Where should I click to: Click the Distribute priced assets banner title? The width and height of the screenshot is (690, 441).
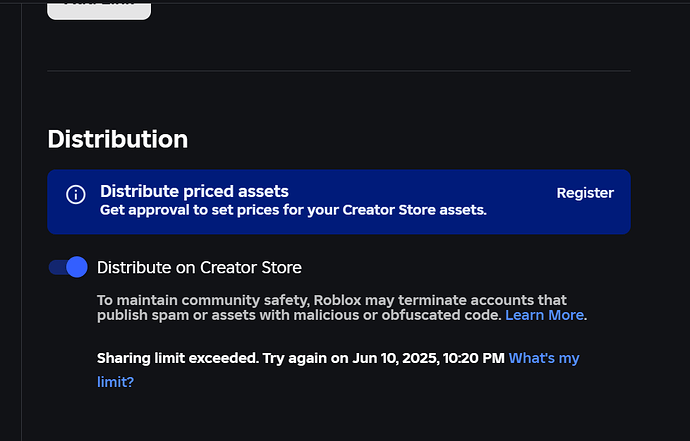point(194,191)
